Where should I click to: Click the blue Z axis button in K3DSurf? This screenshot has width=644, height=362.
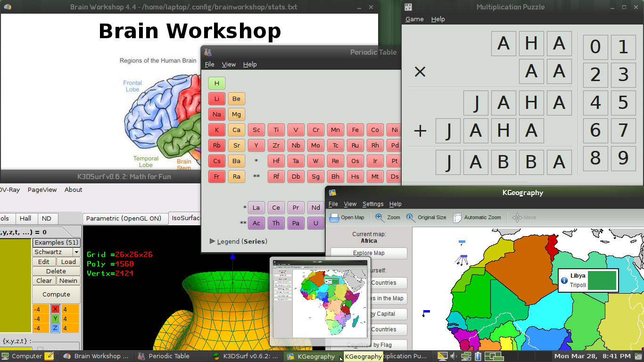tap(55, 328)
